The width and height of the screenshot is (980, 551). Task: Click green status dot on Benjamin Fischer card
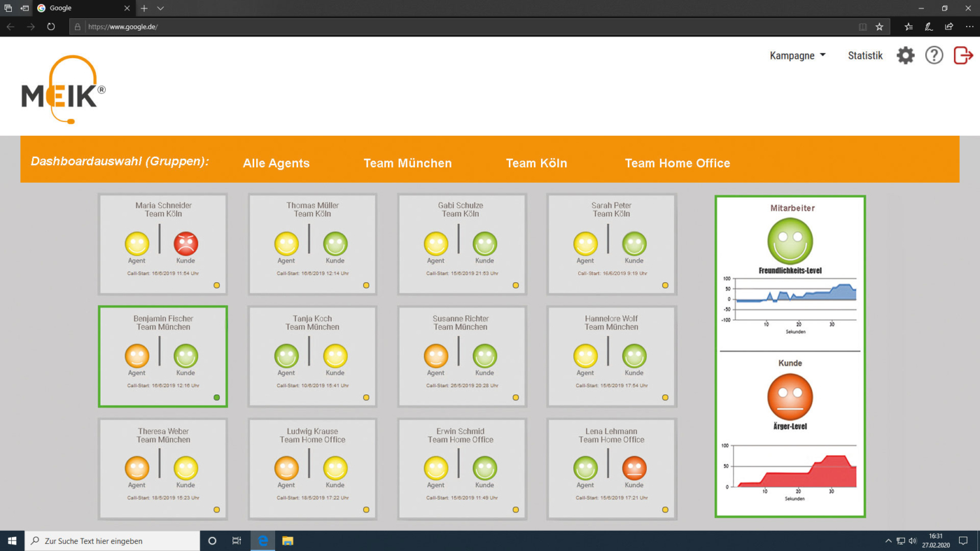click(x=217, y=398)
